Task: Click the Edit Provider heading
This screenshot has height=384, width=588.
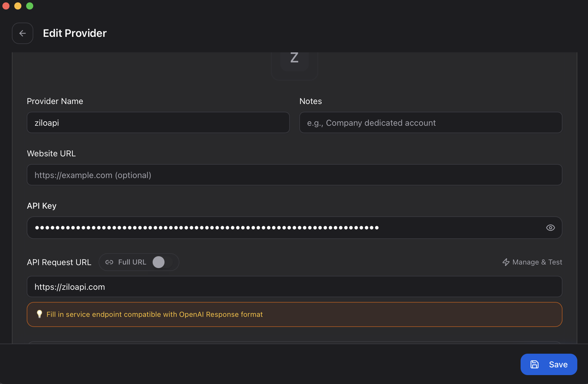Action: point(75,33)
